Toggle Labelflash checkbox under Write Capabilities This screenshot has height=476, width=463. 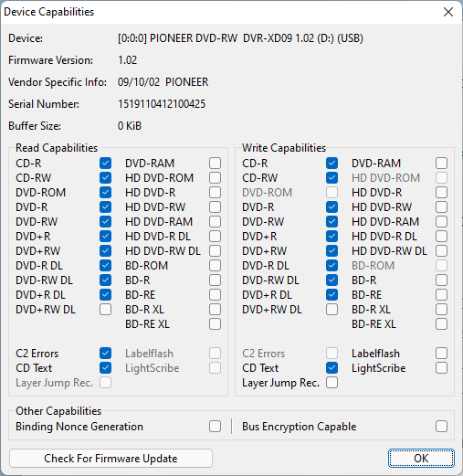(x=441, y=354)
